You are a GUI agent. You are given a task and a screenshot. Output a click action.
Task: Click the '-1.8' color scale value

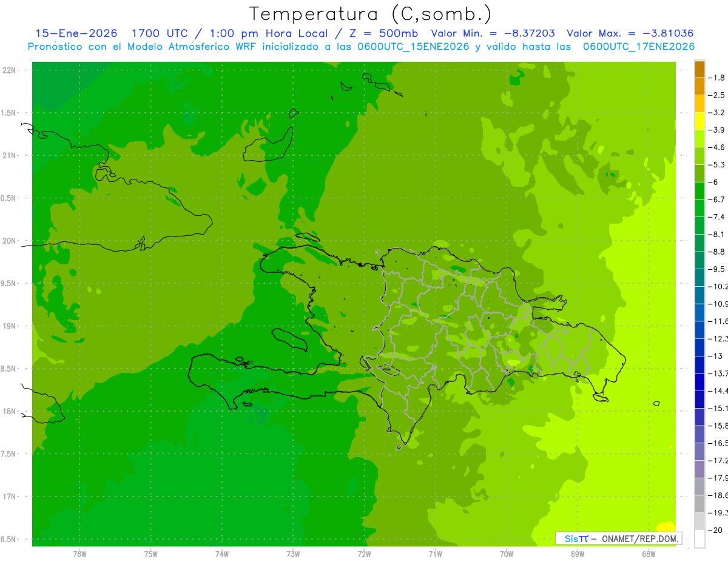click(x=716, y=78)
